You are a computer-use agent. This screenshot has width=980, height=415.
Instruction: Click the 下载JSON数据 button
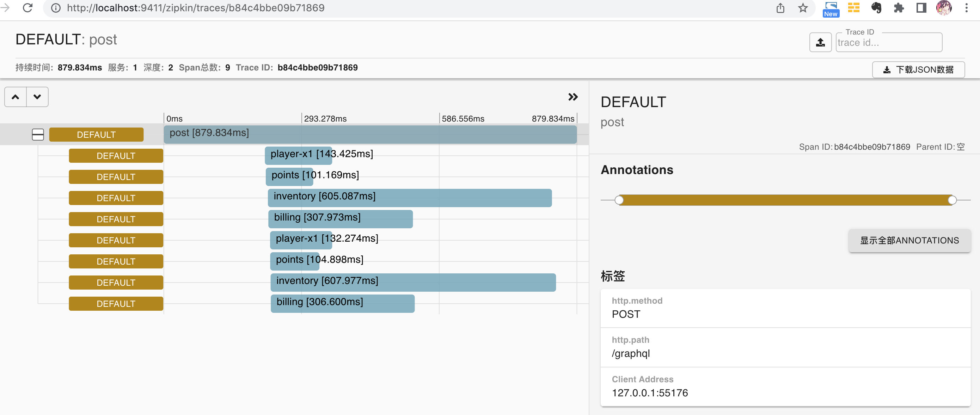pyautogui.click(x=918, y=69)
